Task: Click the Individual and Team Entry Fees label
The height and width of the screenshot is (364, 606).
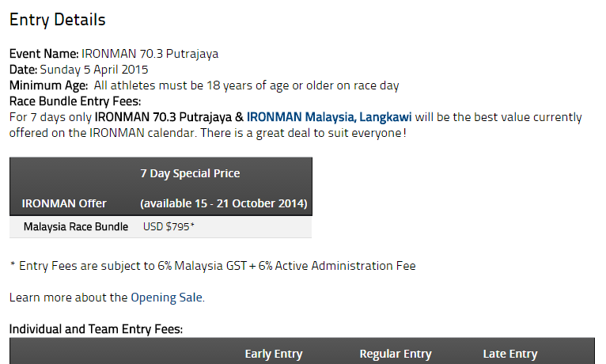Action: coord(96,329)
